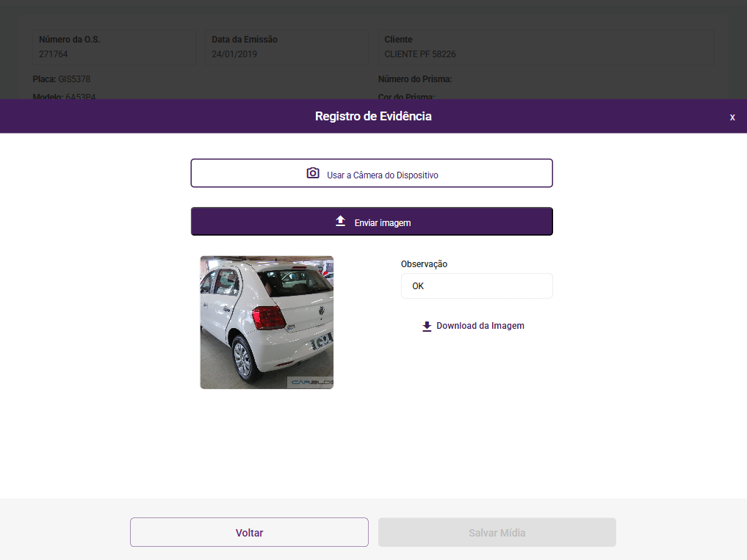Click the Salvar Mídia button

[x=497, y=532]
